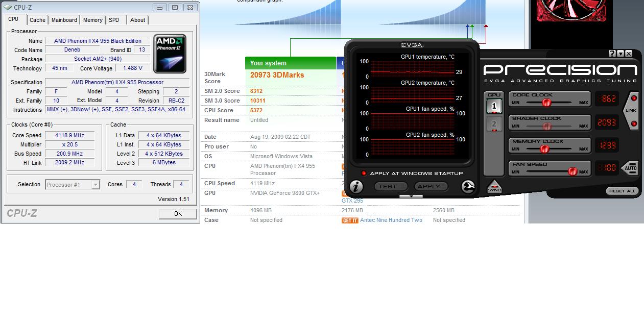Switch to the About tab
The height and width of the screenshot is (324, 644).
click(x=138, y=20)
